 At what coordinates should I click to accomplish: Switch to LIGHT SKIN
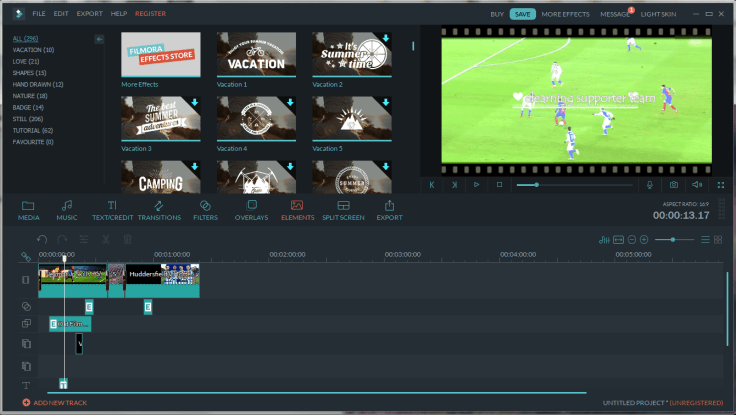click(x=659, y=14)
